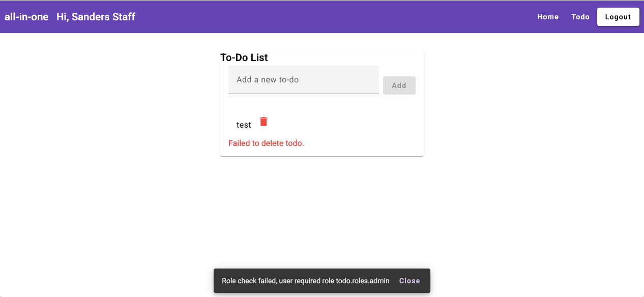Screen dimensions: 644x297
Task: Focus the 'Add a new to-do' field
Action: [304, 80]
